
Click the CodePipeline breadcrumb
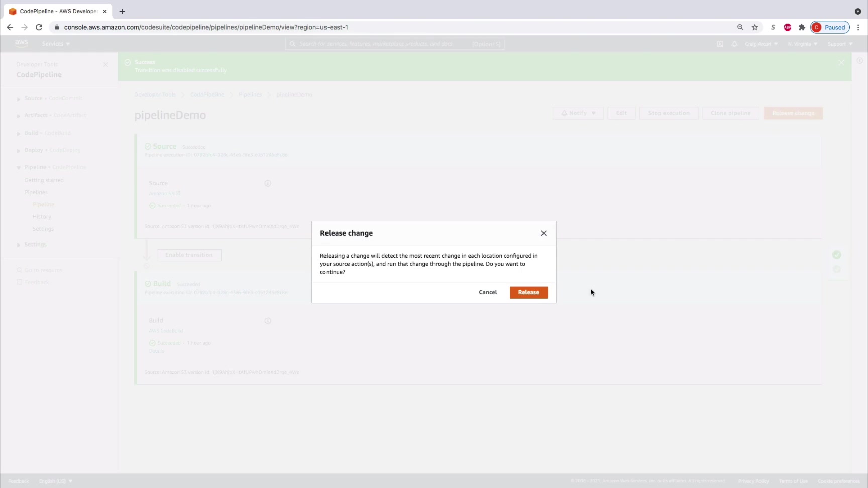(x=207, y=95)
